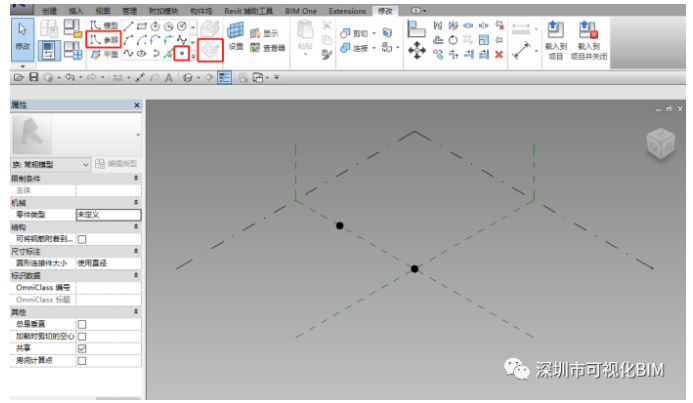Click the Move tool icon
The height and width of the screenshot is (403, 693).
417,50
